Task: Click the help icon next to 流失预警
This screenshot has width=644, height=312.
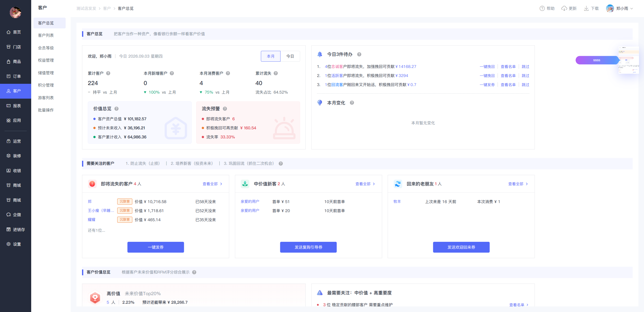Action: [x=225, y=109]
